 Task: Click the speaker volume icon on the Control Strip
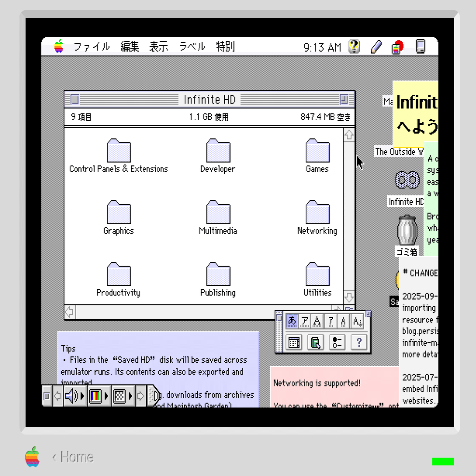click(x=69, y=396)
